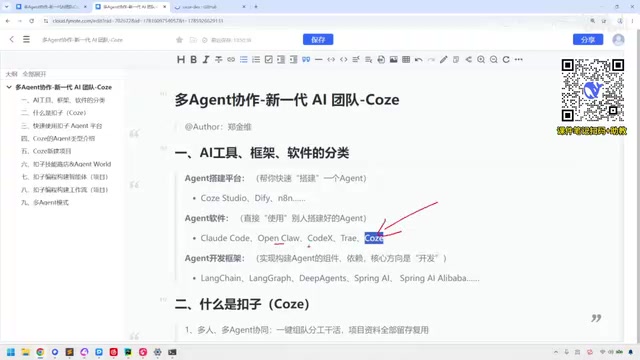
Task: Jump to outline item 二、什么是扣子（Coze）
Action: pos(53,113)
